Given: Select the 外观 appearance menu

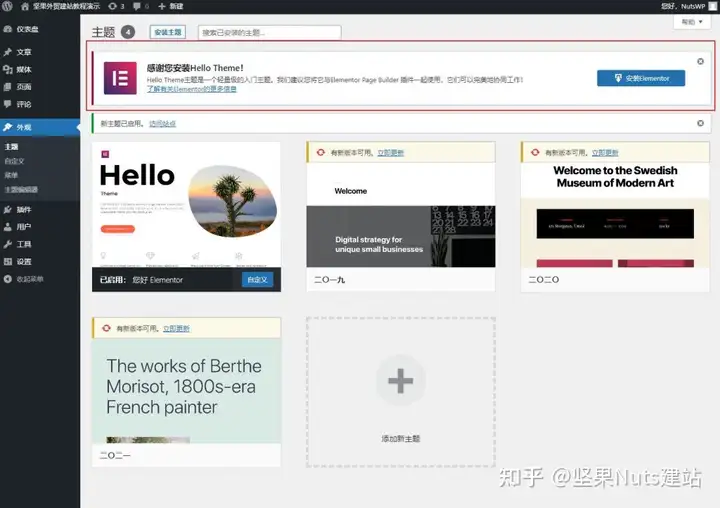Looking at the screenshot, I should coord(40,127).
